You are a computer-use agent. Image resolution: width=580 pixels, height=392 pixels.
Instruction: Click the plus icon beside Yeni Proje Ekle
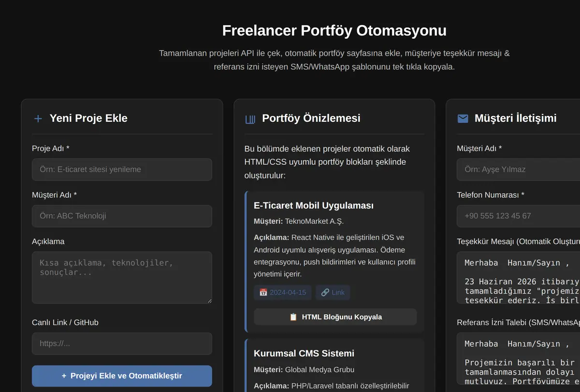[38, 118]
